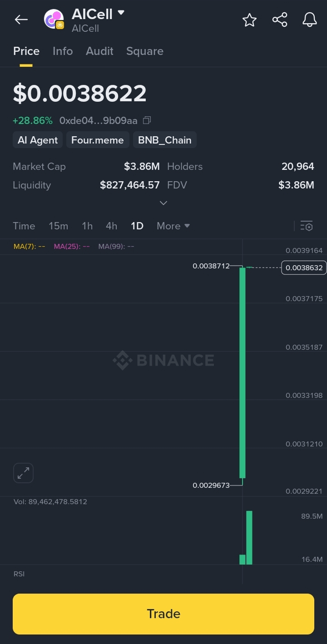Tap the share icon
This screenshot has height=644, width=327.
point(279,20)
